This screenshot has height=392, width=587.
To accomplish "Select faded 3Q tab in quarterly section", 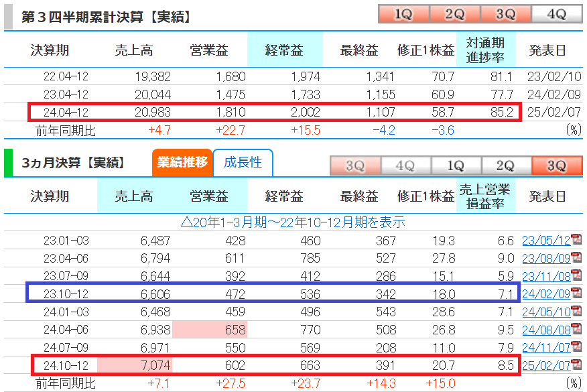I will click(x=355, y=166).
